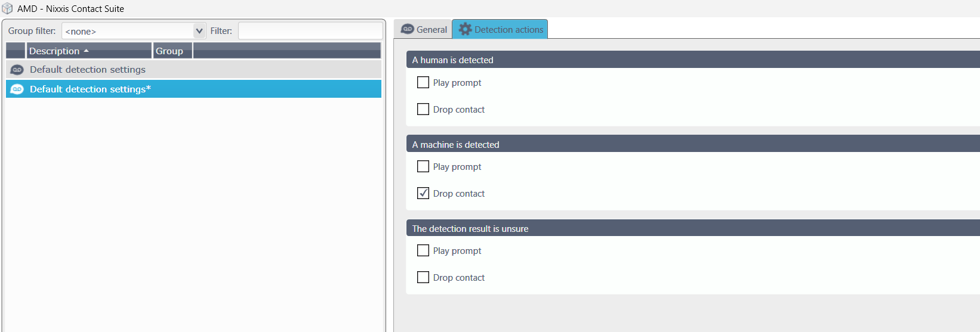Select the first Default detection settings row
Image resolution: width=980 pixels, height=332 pixels.
tap(193, 70)
